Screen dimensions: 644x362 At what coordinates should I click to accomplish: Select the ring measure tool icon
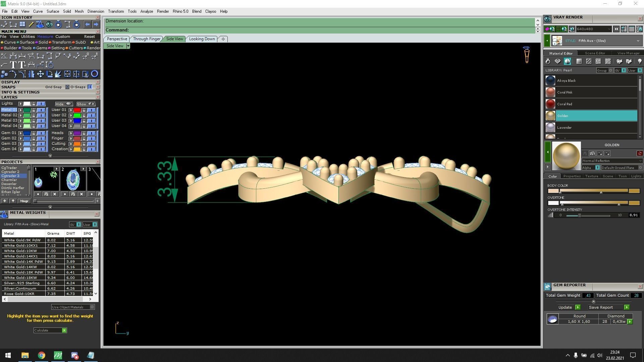pyautogui.click(x=49, y=65)
